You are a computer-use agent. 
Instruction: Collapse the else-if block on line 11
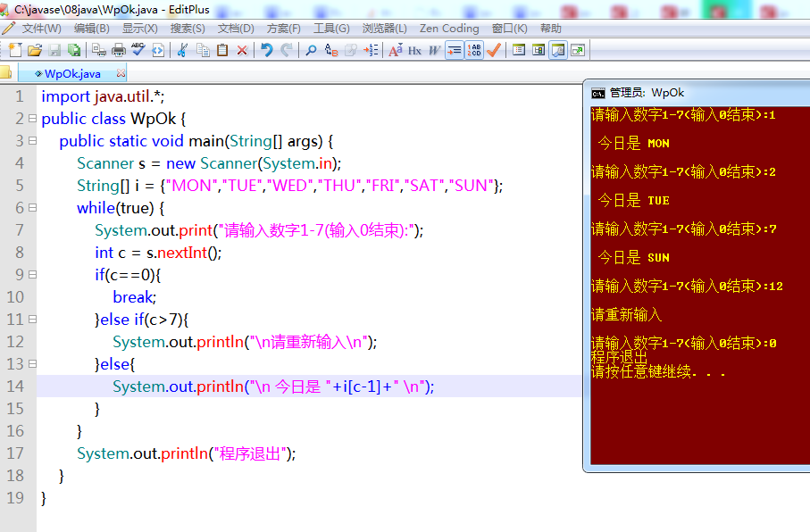coord(32,320)
